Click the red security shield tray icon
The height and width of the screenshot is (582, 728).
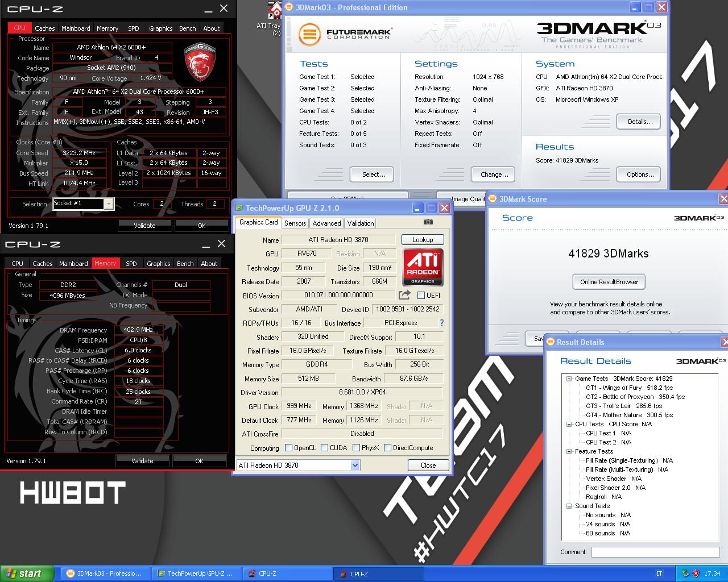click(695, 573)
